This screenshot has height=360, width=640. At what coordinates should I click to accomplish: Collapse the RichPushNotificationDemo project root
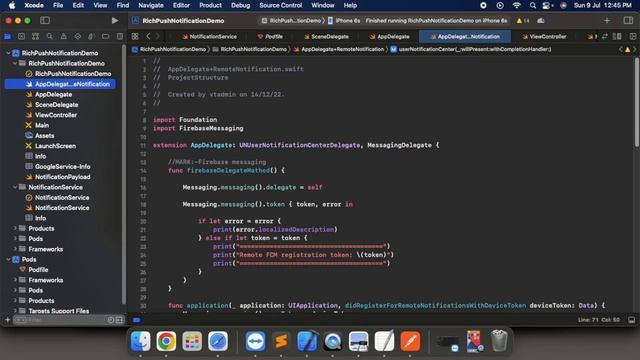pyautogui.click(x=8, y=53)
